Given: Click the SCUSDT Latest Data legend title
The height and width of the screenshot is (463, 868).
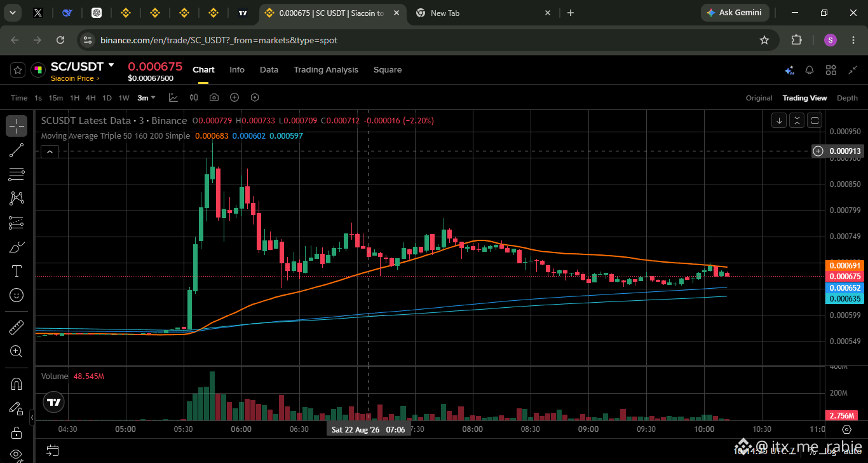Looking at the screenshot, I should 114,121.
